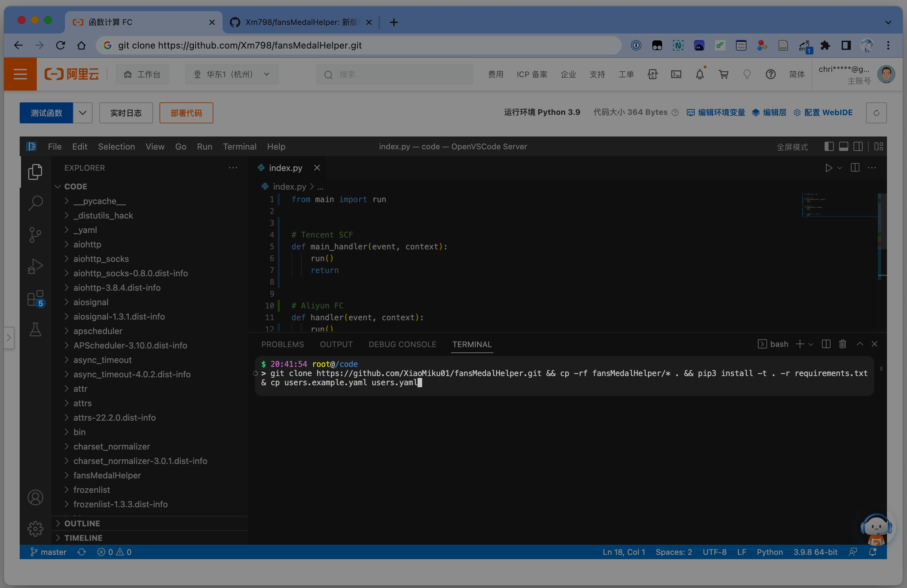Open the Source Control view icon
The width and height of the screenshot is (907, 588).
coord(35,234)
